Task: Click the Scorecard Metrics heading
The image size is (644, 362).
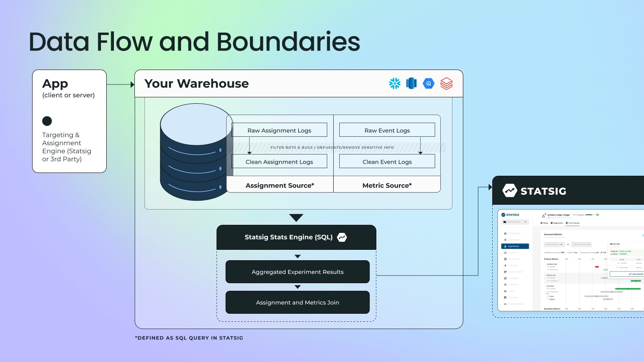Action: pyautogui.click(x=553, y=234)
